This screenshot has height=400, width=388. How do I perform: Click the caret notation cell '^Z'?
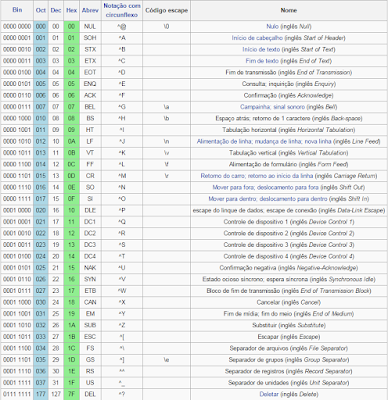[x=122, y=325]
